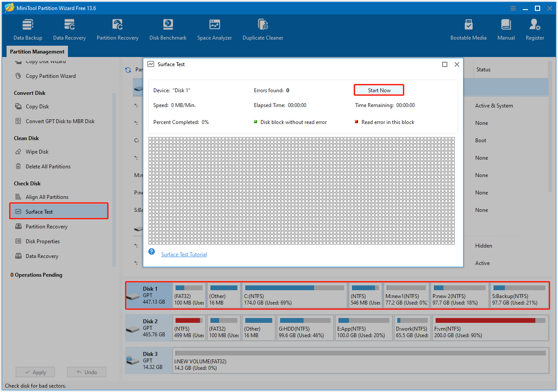Create Bootable Media
The height and width of the screenshot is (392, 558).
[x=468, y=30]
